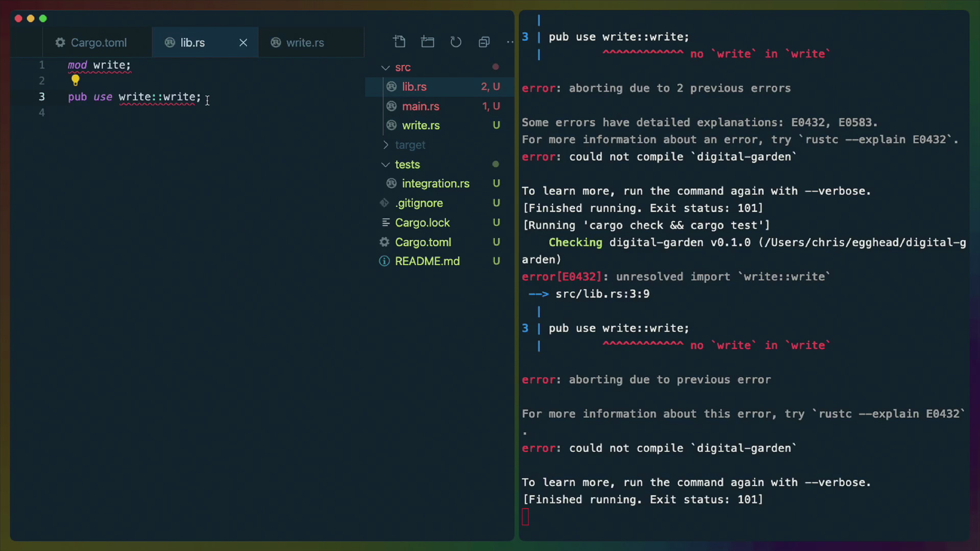Click the gear icon beside Cargo.toml
The height and width of the screenshot is (551, 980).
(x=384, y=242)
